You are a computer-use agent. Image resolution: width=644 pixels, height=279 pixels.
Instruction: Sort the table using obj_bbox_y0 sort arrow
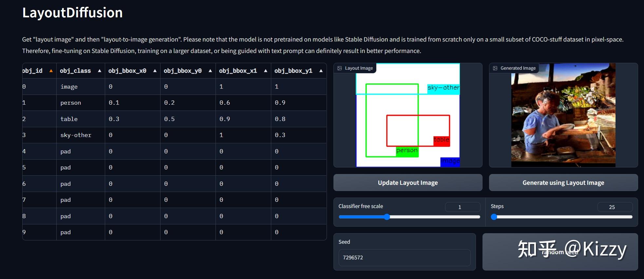pos(210,70)
